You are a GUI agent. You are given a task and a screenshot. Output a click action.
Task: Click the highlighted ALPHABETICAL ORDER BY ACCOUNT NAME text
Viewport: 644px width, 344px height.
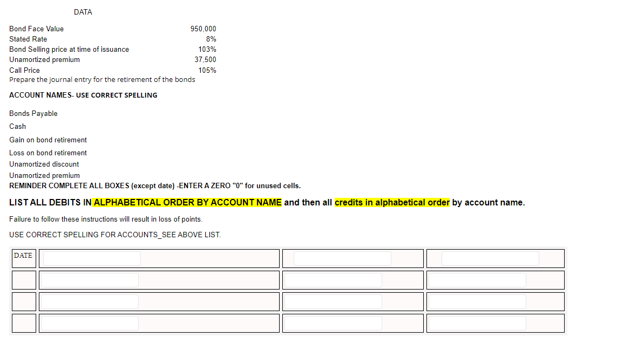(186, 202)
